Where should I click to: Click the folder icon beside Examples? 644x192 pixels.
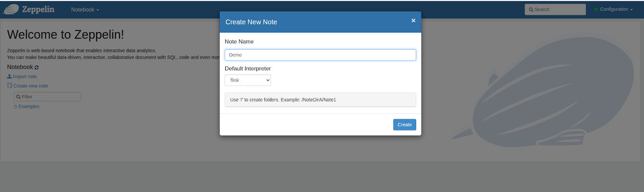tap(15, 107)
